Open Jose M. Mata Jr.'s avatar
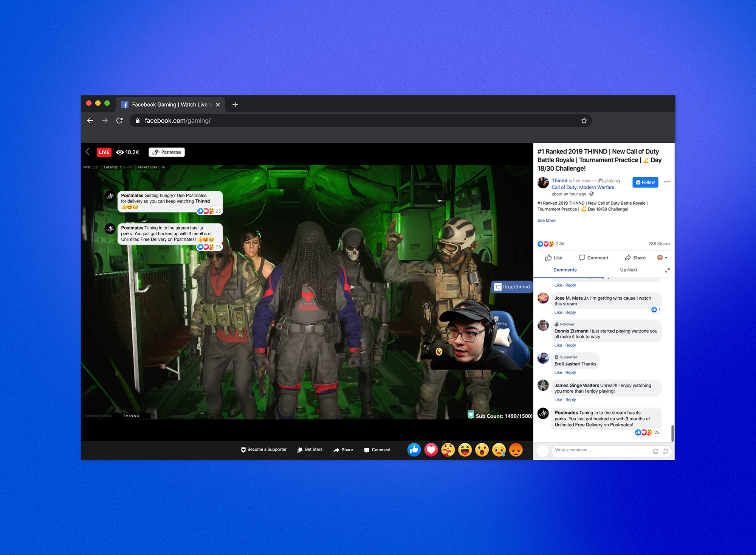 [543, 298]
